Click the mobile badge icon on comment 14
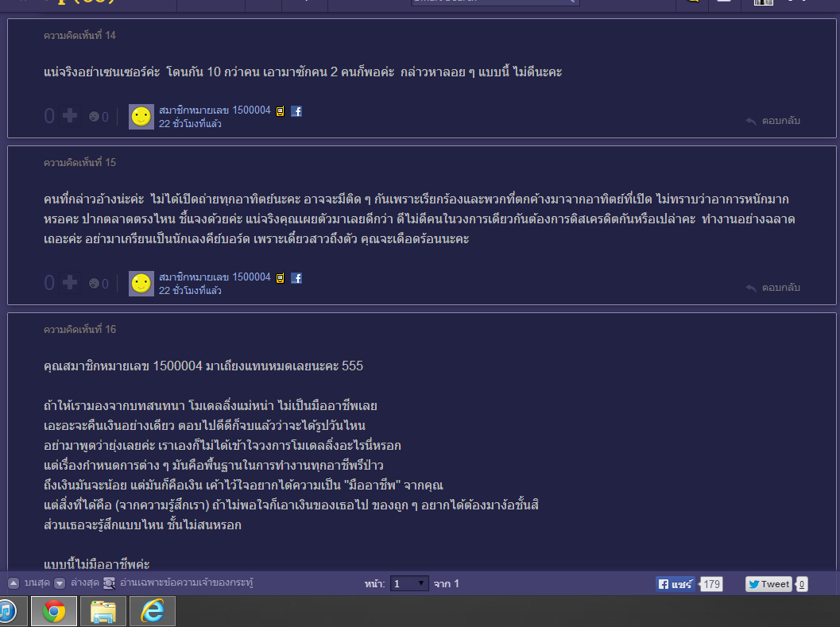840x627 pixels. 281,111
